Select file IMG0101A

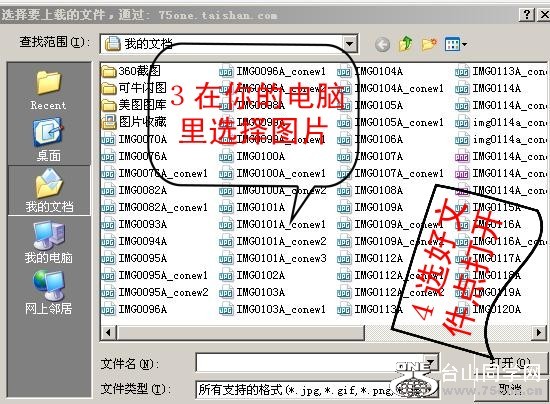pos(252,207)
